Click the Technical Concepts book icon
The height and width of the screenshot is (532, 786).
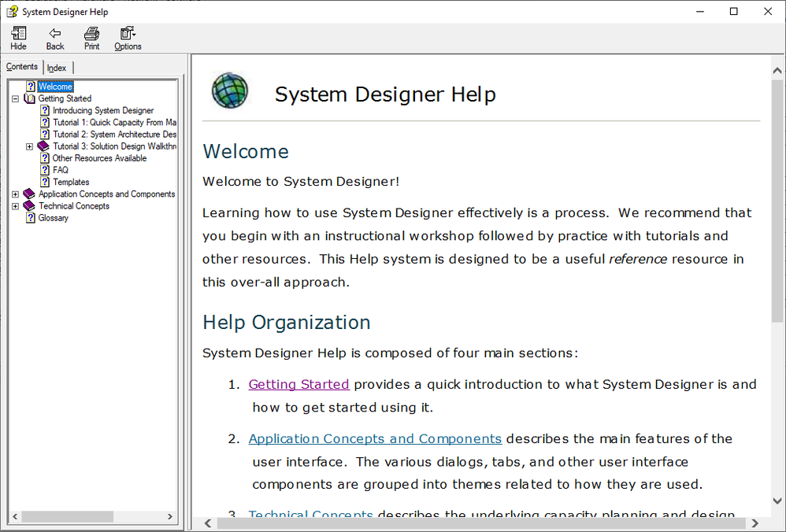coord(30,206)
